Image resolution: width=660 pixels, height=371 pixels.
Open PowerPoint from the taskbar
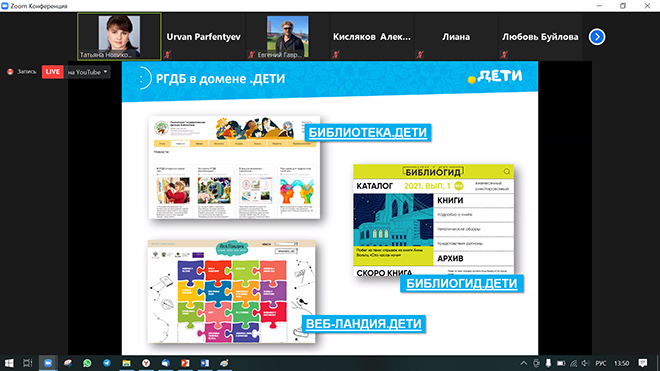pos(185,363)
